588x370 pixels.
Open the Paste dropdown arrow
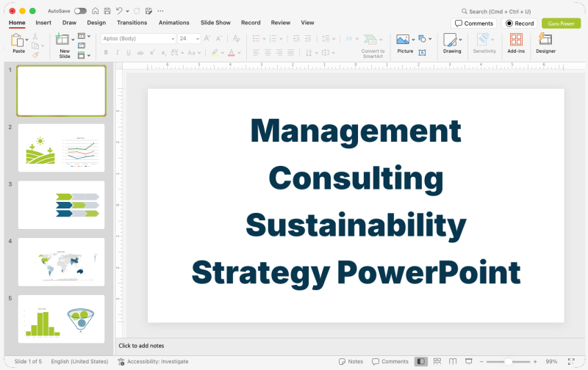pyautogui.click(x=27, y=40)
